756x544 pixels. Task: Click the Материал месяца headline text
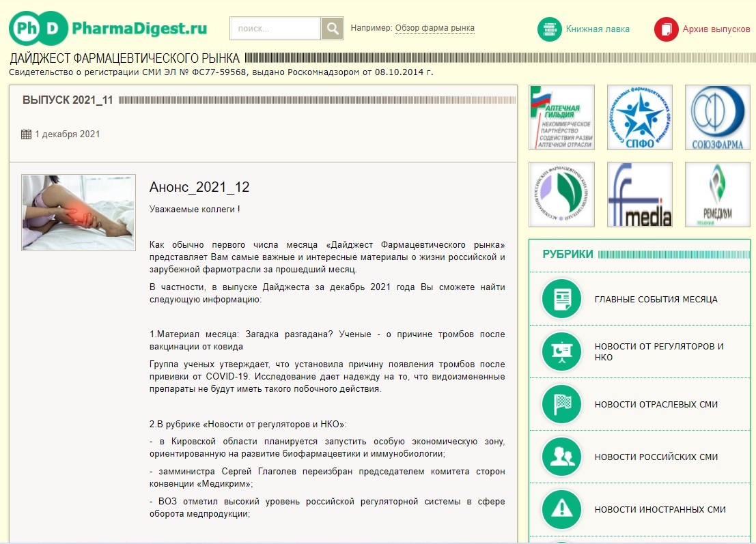pyautogui.click(x=327, y=340)
